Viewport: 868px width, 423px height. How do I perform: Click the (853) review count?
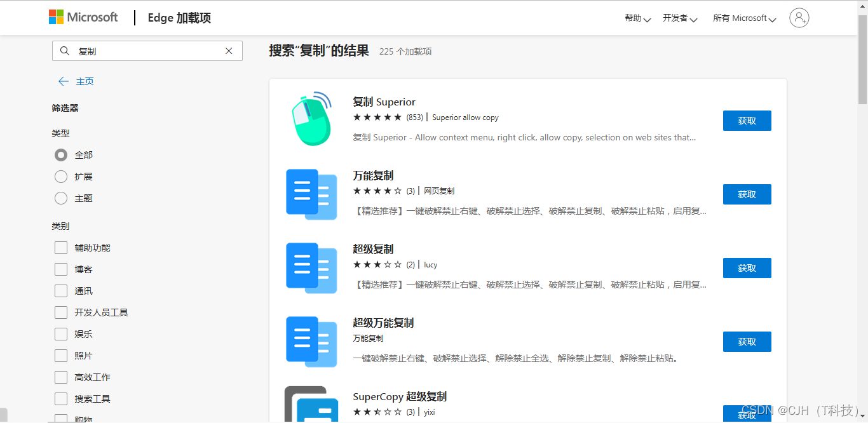point(414,117)
